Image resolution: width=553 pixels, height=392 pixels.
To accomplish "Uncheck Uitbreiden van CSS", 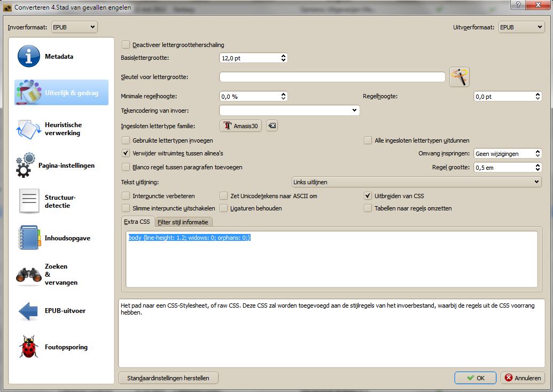I will pyautogui.click(x=368, y=196).
